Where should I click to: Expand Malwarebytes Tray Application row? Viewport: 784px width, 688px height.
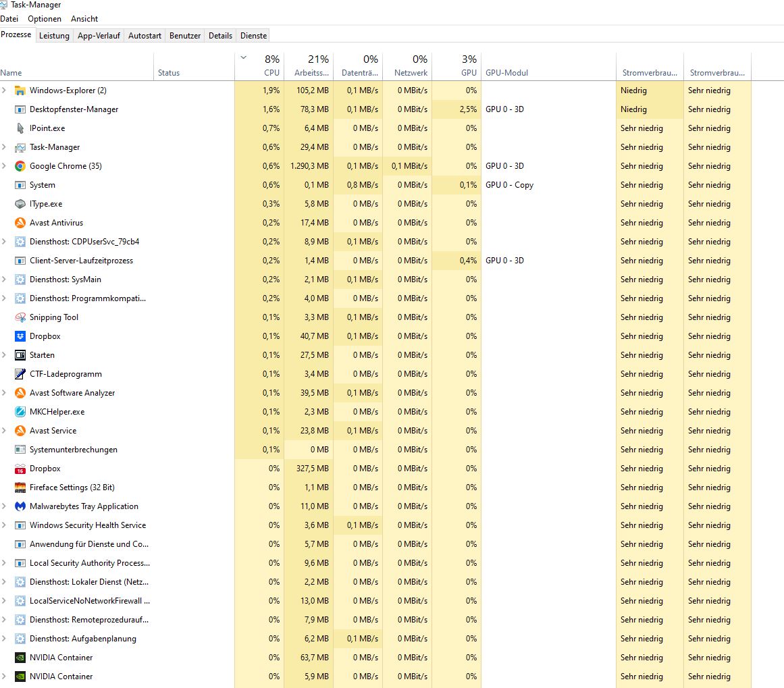point(4,506)
